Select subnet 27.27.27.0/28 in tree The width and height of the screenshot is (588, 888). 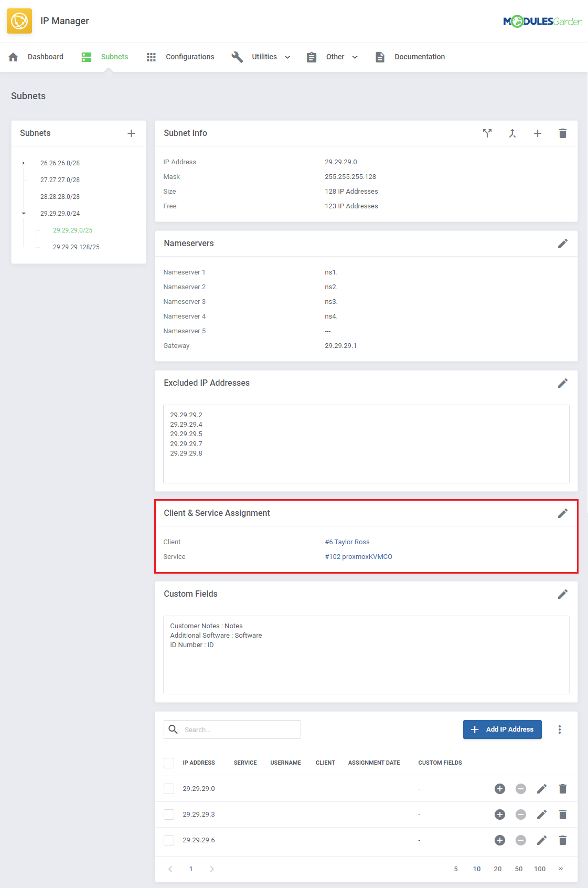coord(60,180)
